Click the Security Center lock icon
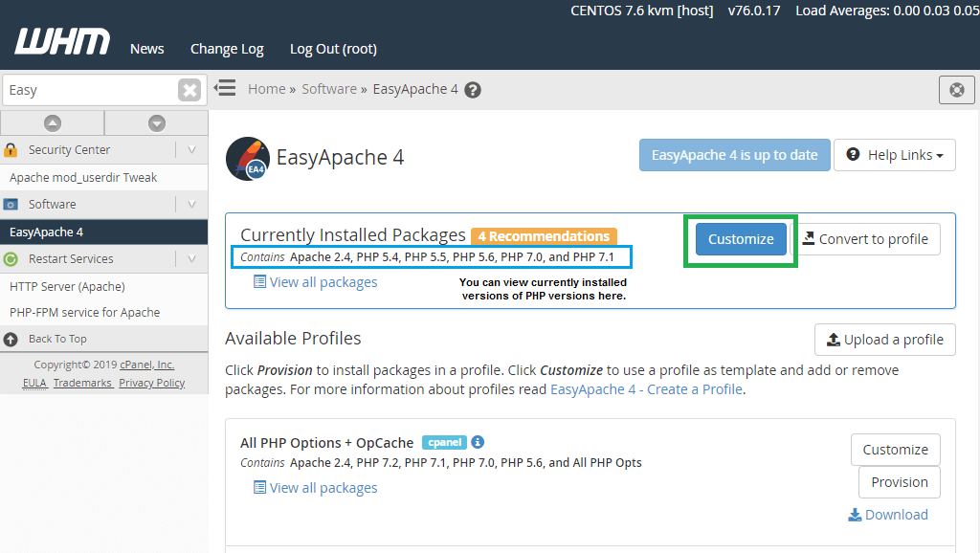The image size is (980, 553). coord(11,150)
